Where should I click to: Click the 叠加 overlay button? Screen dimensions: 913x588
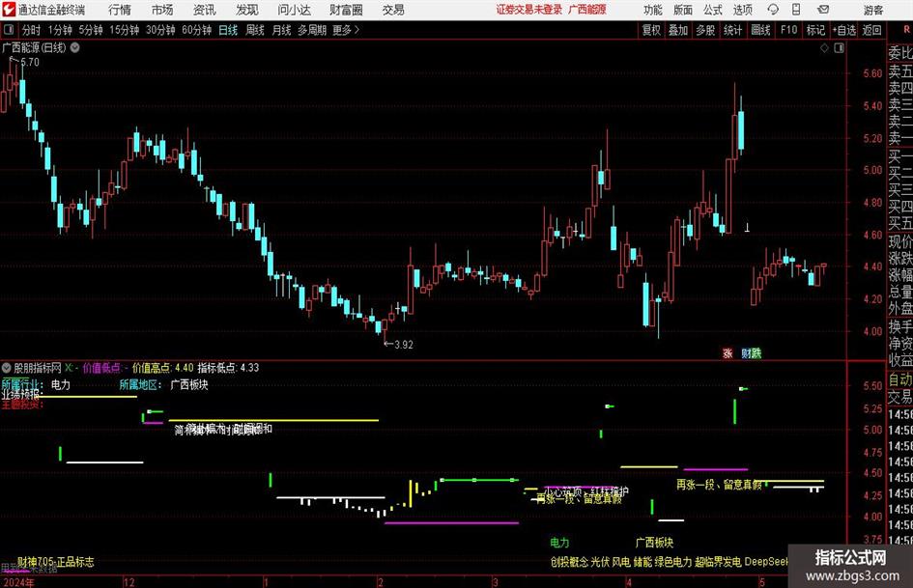[x=678, y=30]
